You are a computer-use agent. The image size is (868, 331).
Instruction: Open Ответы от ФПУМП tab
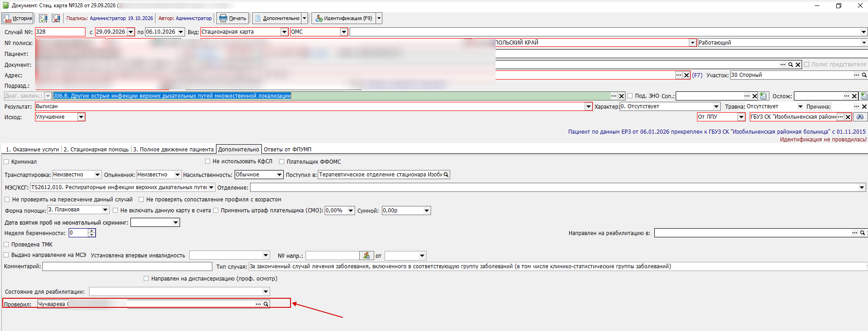tap(287, 149)
